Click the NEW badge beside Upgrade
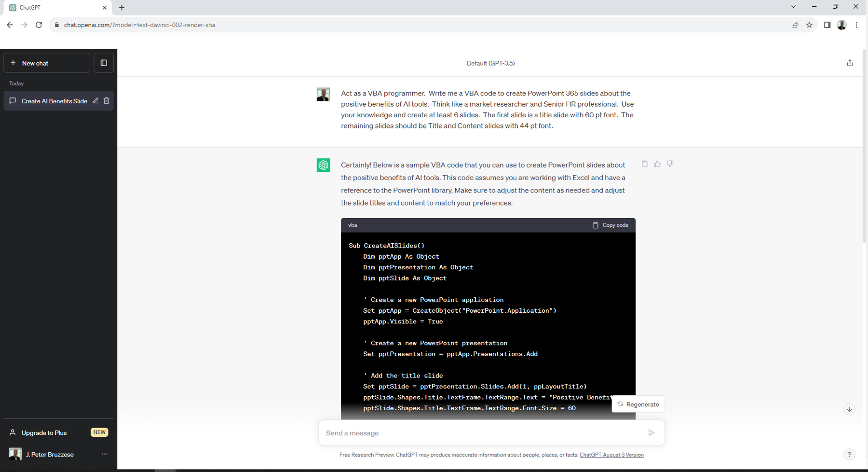This screenshot has width=868, height=472. 99,432
